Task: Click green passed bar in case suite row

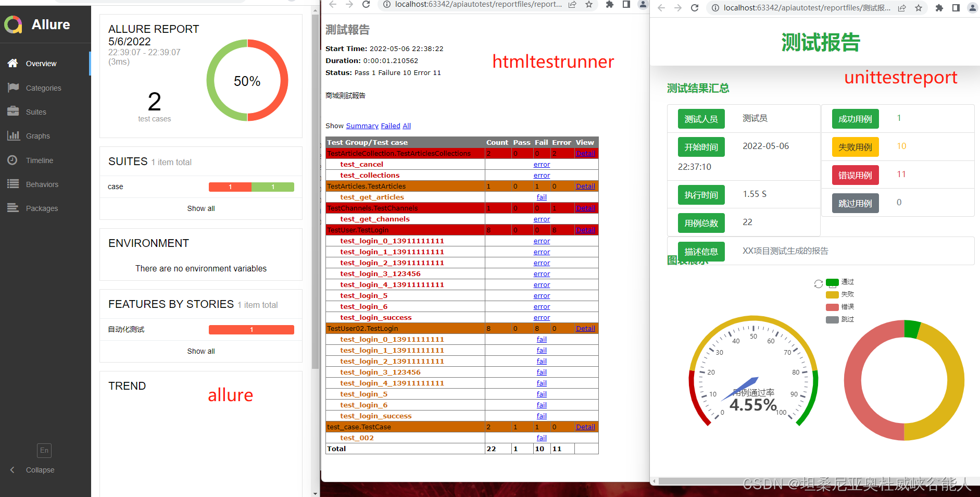Action: coord(273,187)
